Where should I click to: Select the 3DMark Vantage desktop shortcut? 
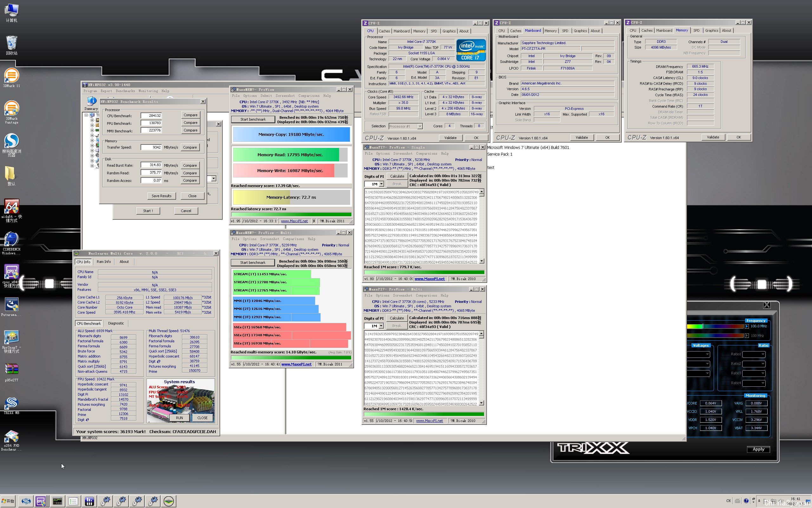(11, 112)
